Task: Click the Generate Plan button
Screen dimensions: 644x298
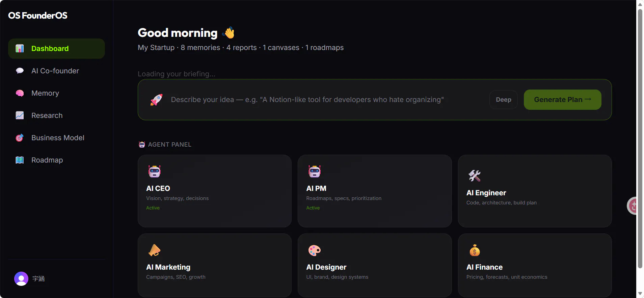Action: [563, 100]
